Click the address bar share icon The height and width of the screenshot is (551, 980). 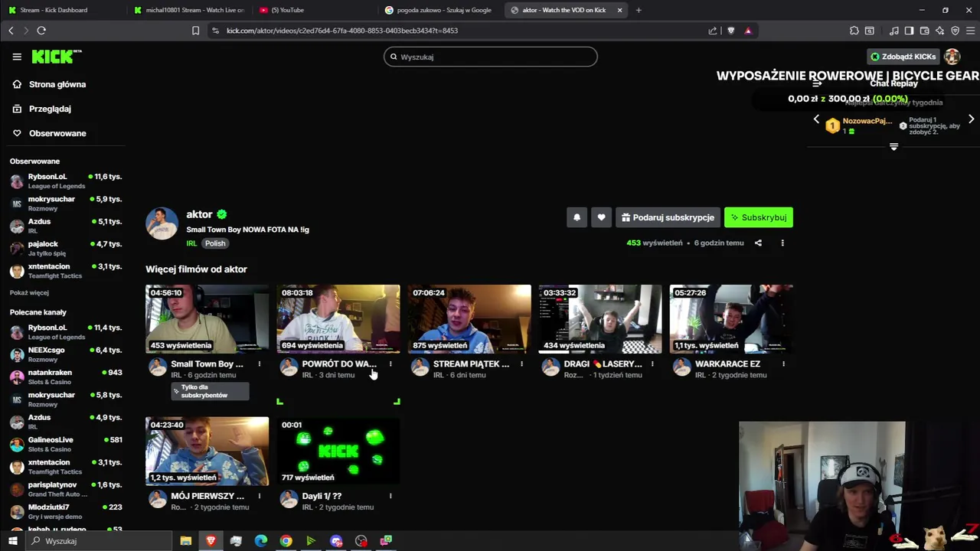[713, 31]
